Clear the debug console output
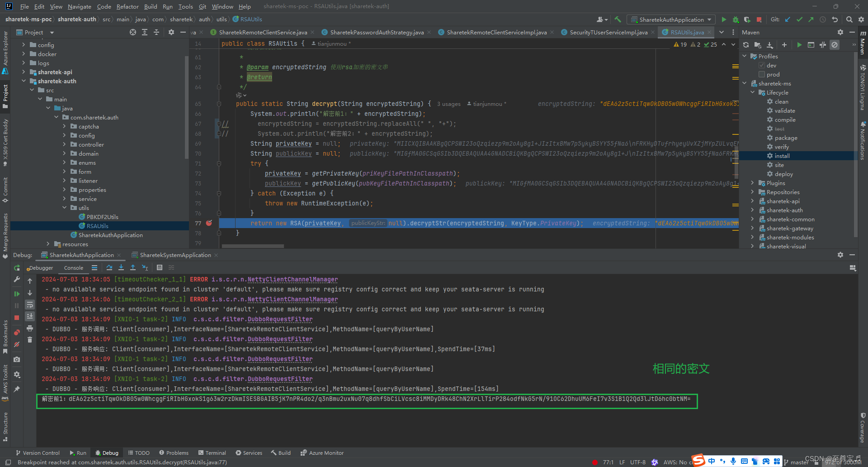This screenshot has height=467, width=868. point(30,339)
